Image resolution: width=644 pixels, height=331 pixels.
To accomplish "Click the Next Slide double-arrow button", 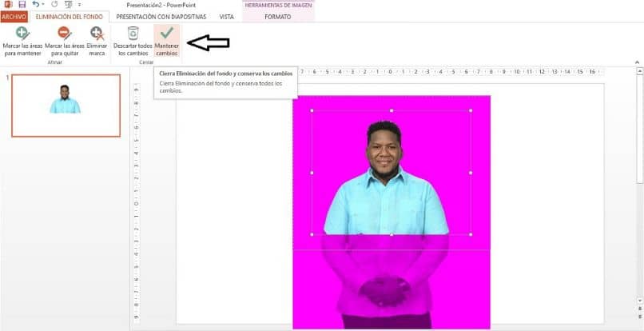I will pyautogui.click(x=639, y=316).
